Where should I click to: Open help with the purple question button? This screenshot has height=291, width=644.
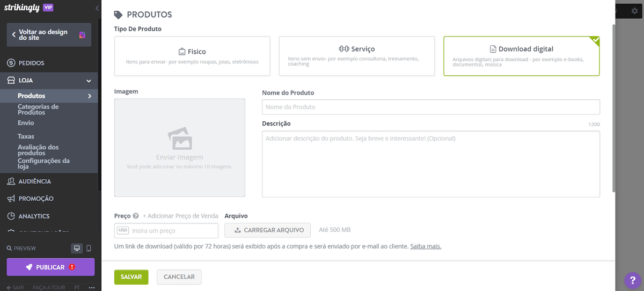633,280
